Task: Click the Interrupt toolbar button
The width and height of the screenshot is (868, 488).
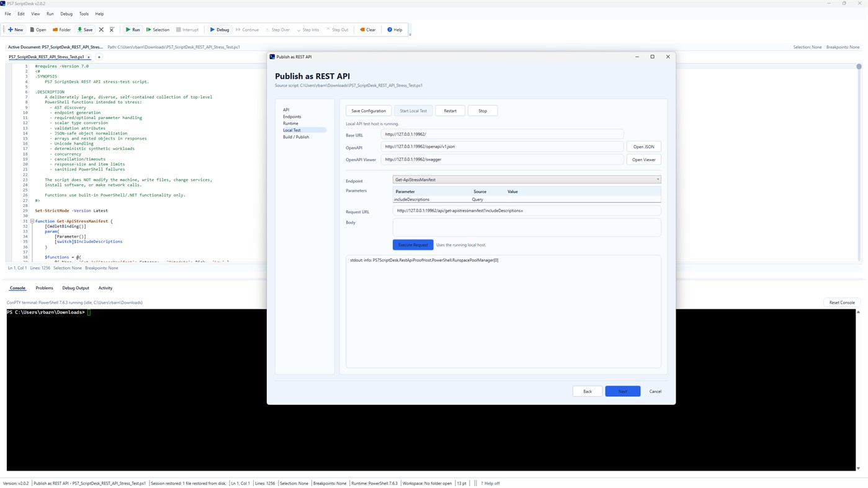Action: (x=187, y=30)
